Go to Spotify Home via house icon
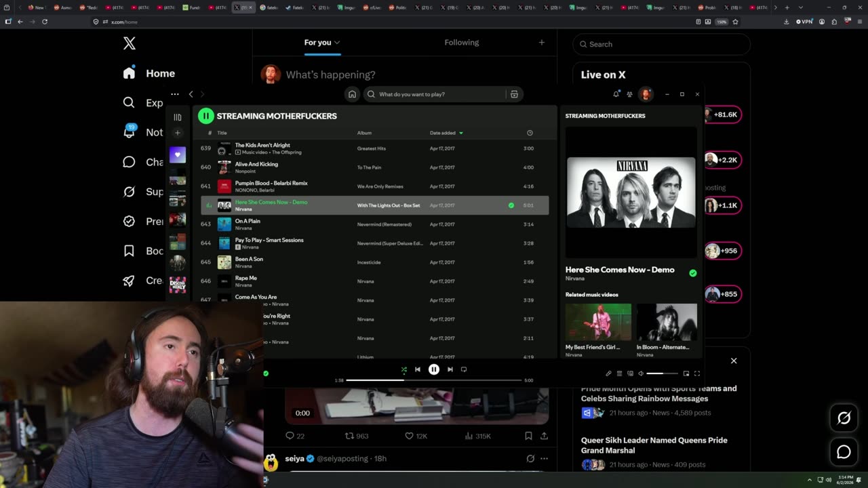 tap(352, 94)
